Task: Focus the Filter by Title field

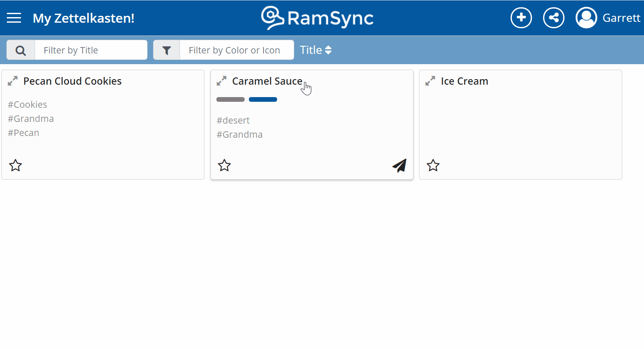Action: coord(91,50)
